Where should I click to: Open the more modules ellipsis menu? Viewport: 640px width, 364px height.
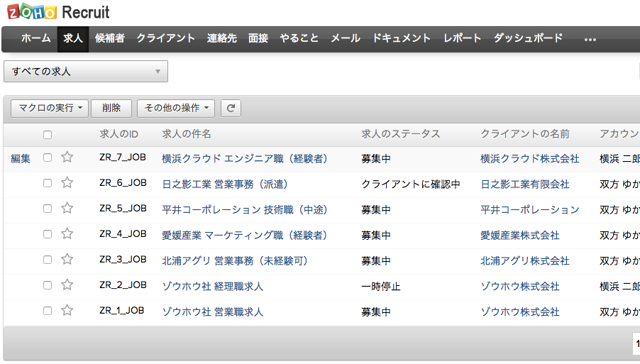tap(590, 40)
